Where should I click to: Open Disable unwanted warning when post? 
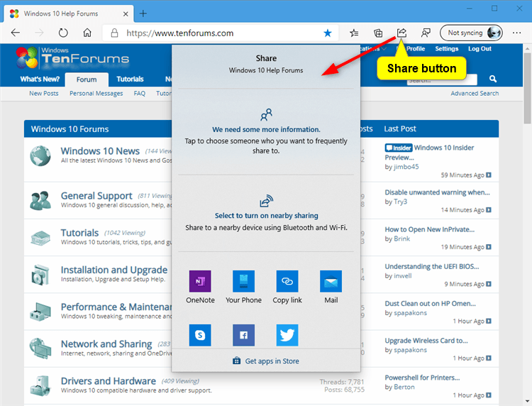[x=437, y=192]
